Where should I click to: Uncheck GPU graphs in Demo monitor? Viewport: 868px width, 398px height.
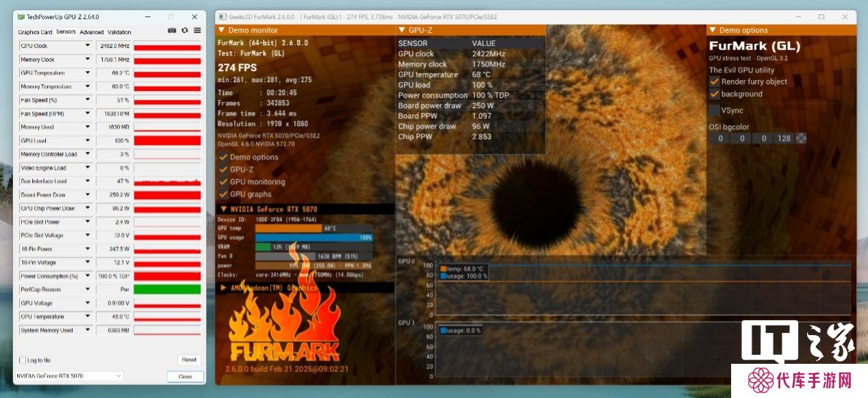pyautogui.click(x=223, y=194)
